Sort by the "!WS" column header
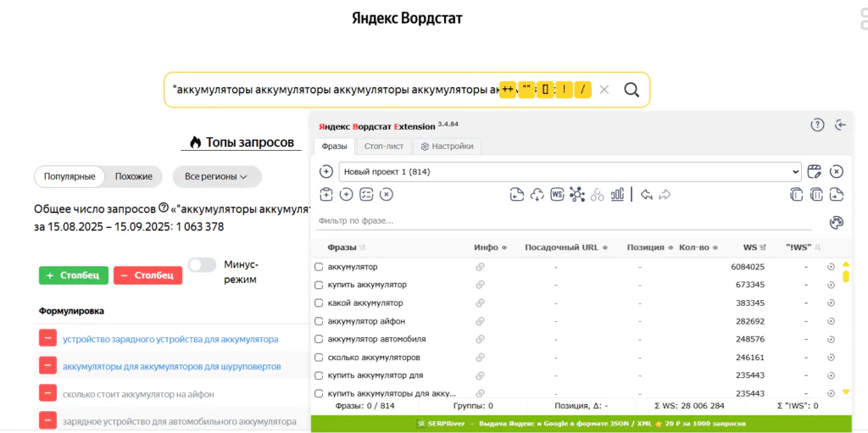Viewport: 868px width, 433px height. coord(803,247)
